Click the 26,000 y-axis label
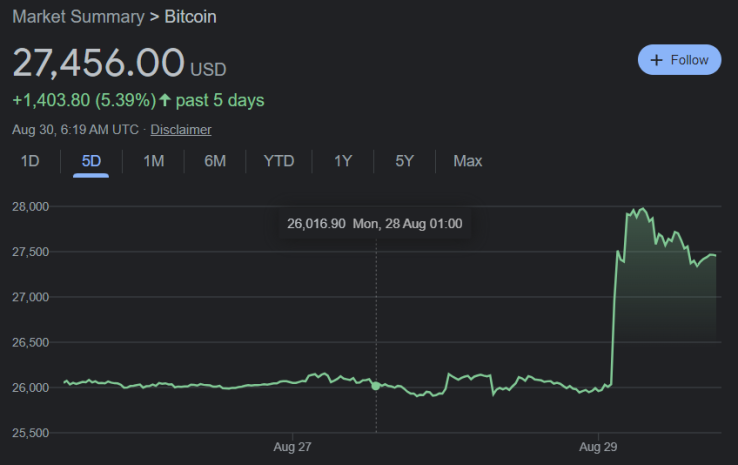The height and width of the screenshot is (465, 738). [31, 387]
